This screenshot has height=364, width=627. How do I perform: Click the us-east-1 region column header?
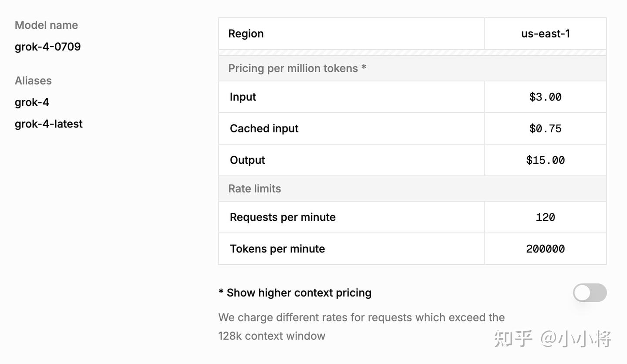545,34
